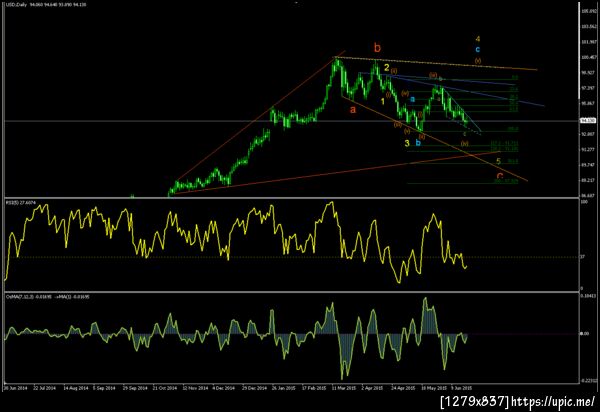Click the "RSI(5)" indicator label

coord(11,202)
